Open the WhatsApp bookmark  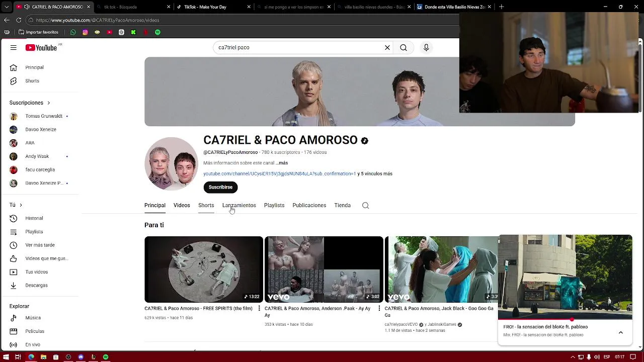tap(73, 32)
